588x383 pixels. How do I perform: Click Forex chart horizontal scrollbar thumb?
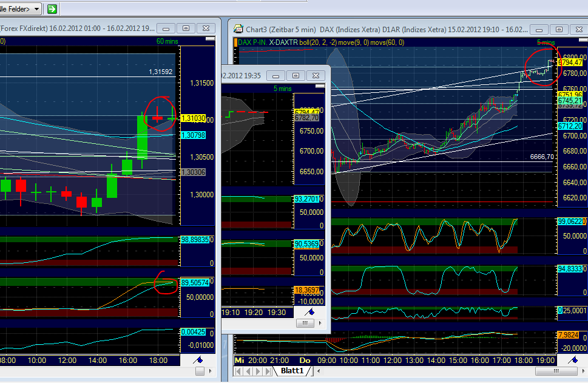(200, 371)
